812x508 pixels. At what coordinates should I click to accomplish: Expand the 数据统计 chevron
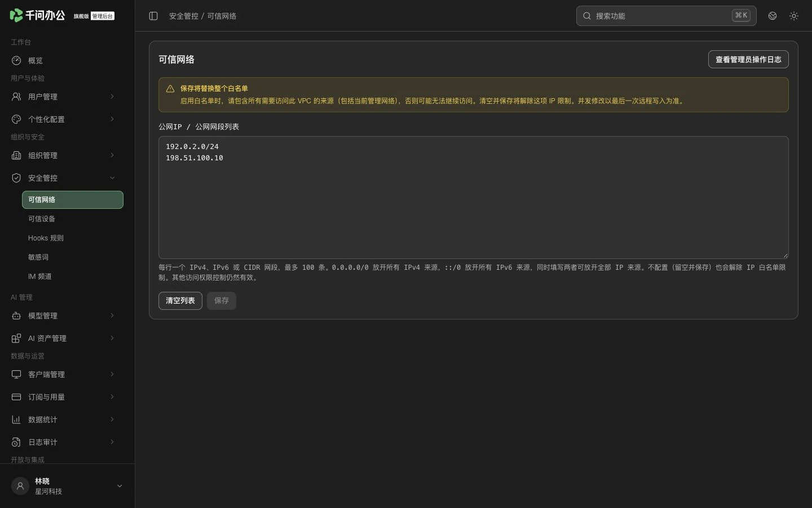click(x=112, y=419)
